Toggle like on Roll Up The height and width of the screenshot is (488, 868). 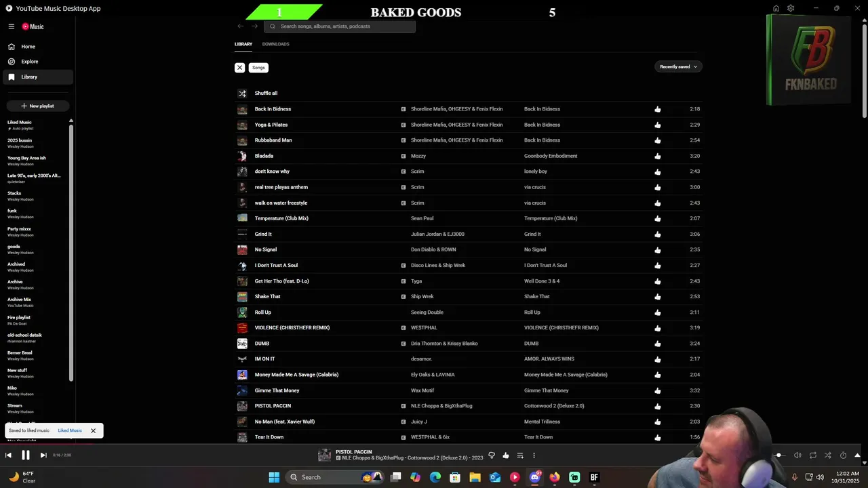[657, 312]
